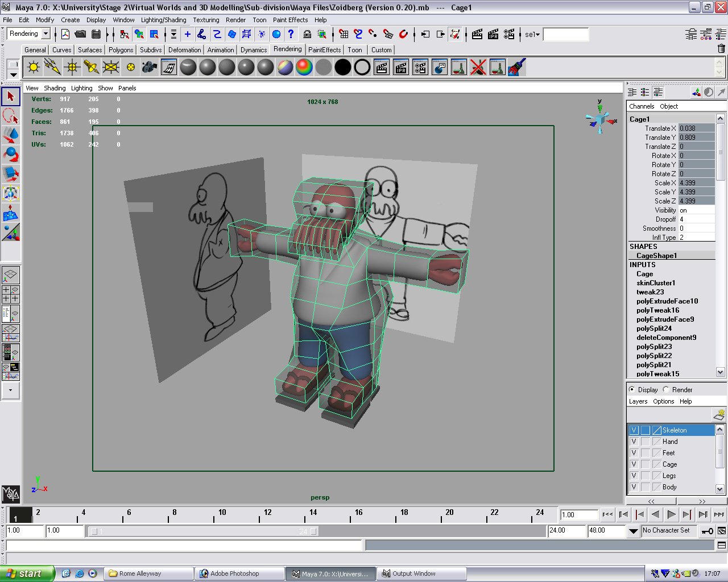Open scene via folder icon
This screenshot has height=582, width=728.
(81, 34)
